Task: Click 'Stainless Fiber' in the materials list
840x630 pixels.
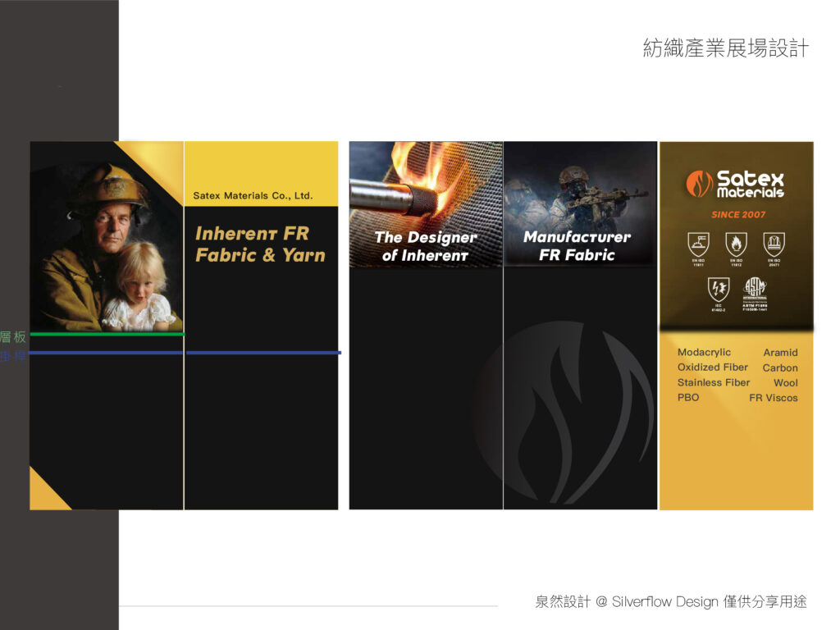Action: tap(714, 382)
